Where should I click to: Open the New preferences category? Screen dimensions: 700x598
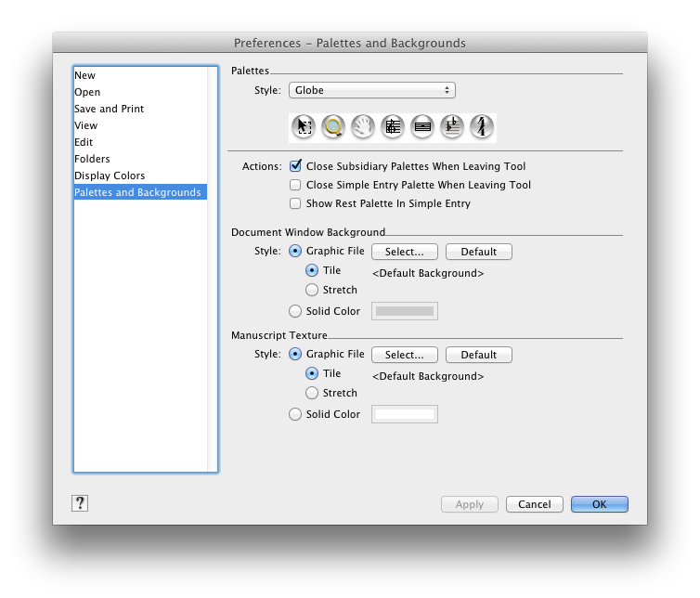pyautogui.click(x=140, y=75)
